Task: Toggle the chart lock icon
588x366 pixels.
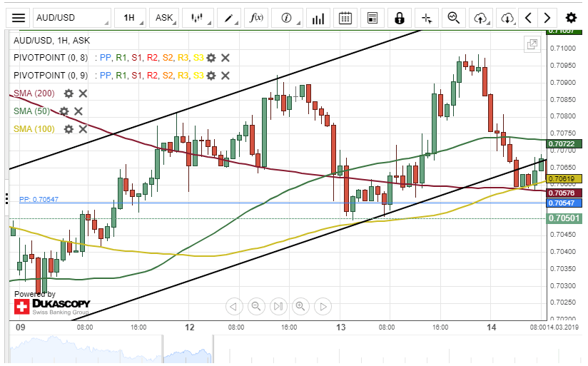Action: pyautogui.click(x=399, y=18)
